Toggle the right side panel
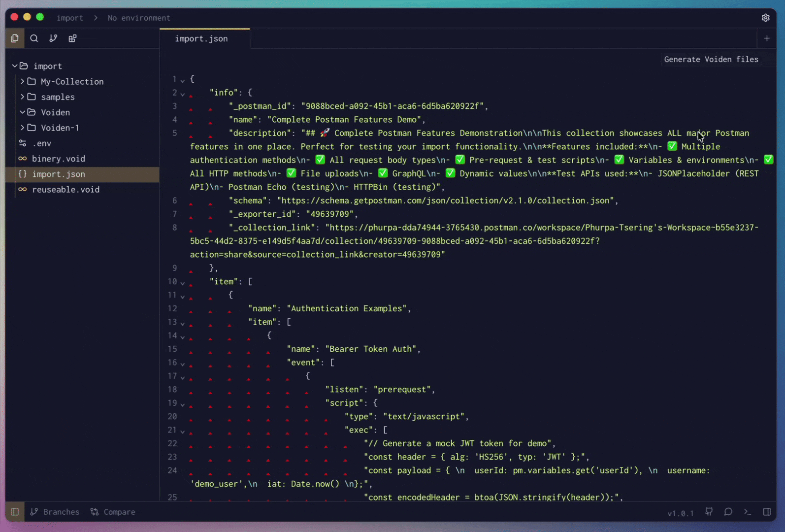 767,512
